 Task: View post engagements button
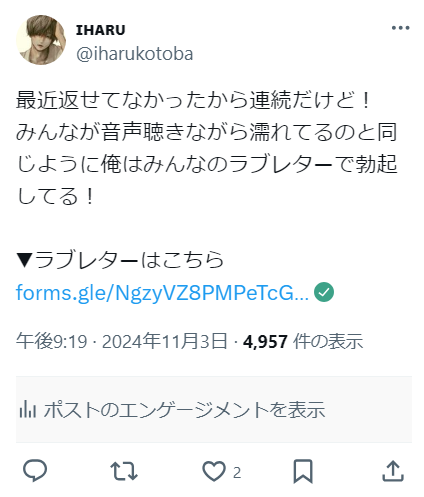point(214,410)
